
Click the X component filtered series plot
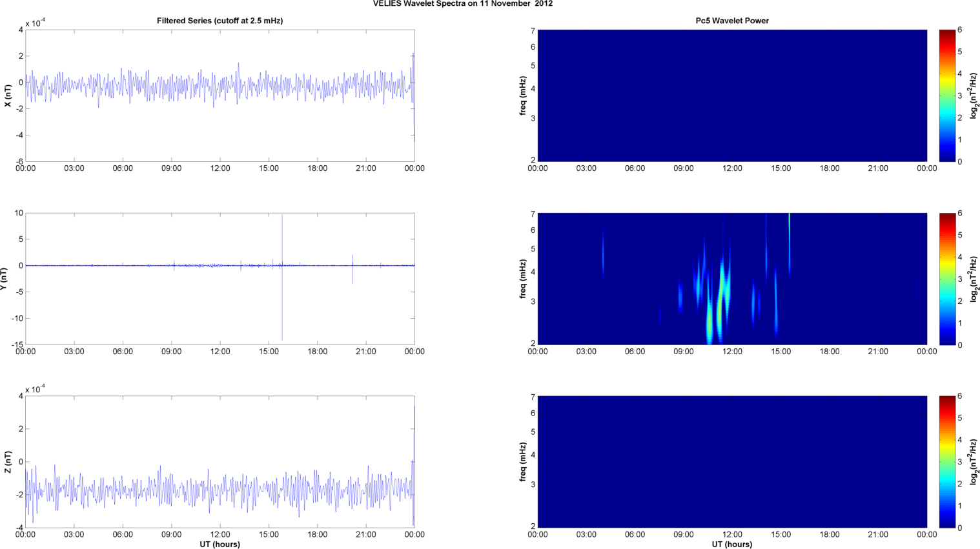coord(220,95)
